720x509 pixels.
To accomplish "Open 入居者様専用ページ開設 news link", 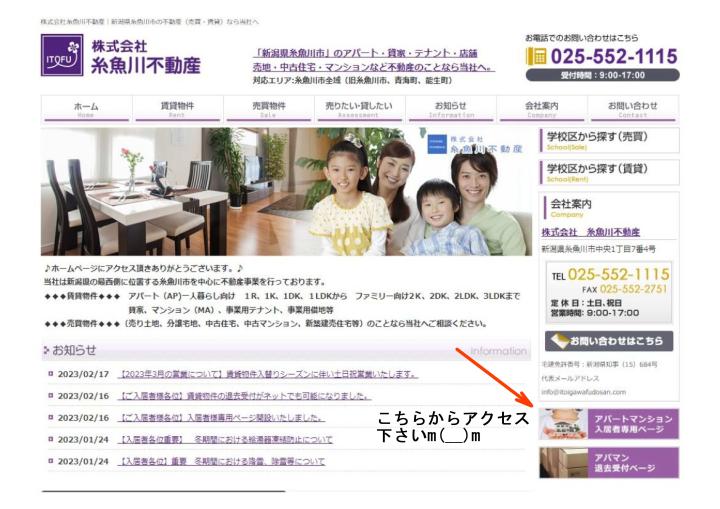I will click(x=220, y=418).
